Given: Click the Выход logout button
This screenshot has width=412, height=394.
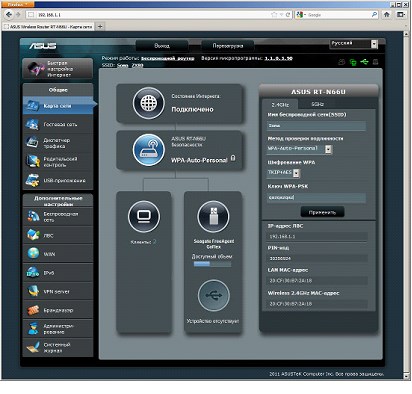Looking at the screenshot, I should point(162,46).
